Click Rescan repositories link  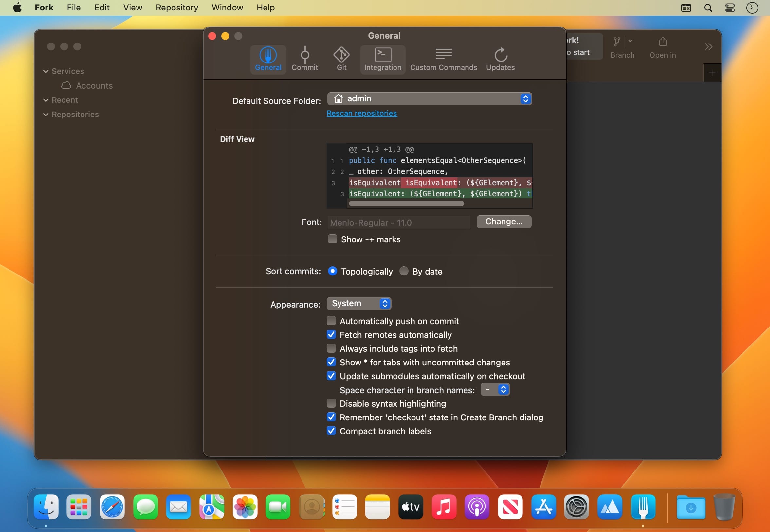pyautogui.click(x=361, y=113)
